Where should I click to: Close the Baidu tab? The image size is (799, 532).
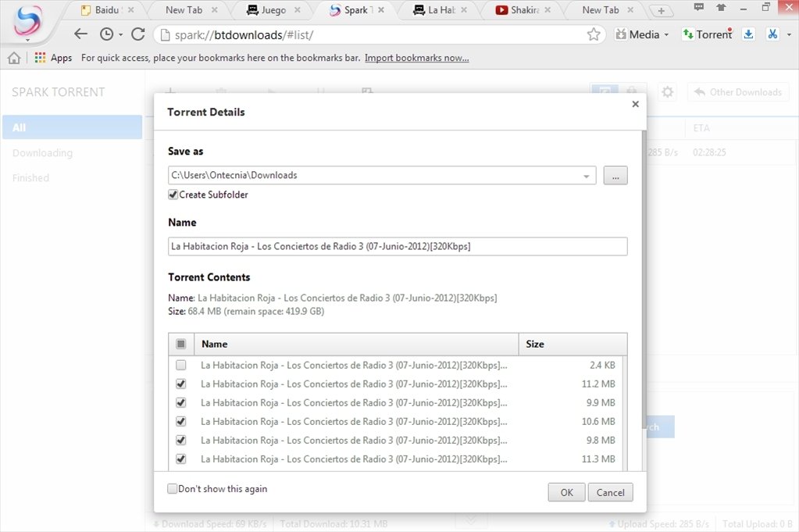pyautogui.click(x=131, y=9)
